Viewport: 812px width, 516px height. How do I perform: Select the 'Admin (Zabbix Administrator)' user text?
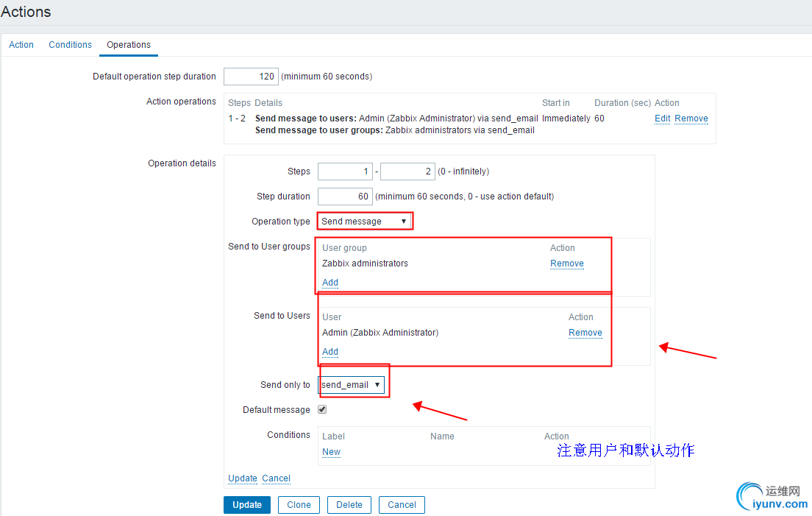380,333
